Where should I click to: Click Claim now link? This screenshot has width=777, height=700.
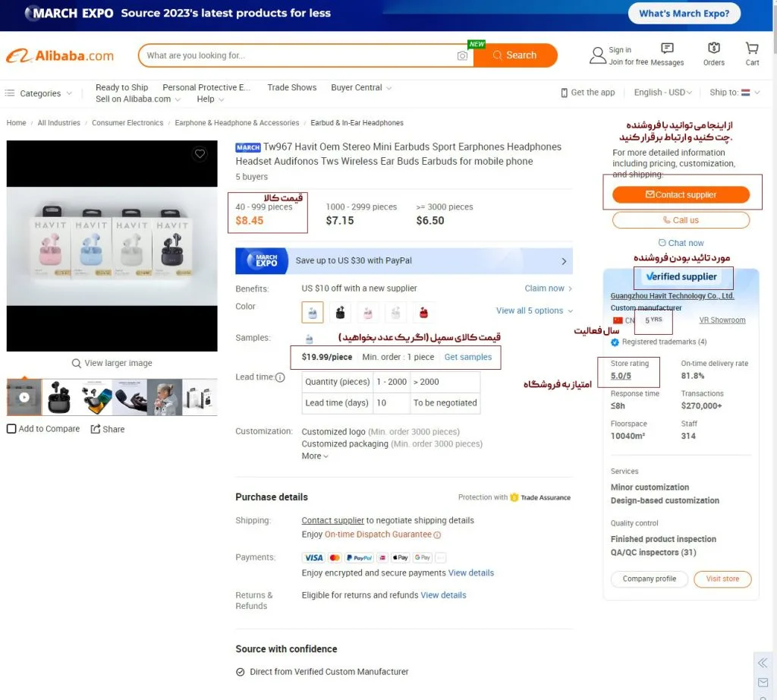tap(548, 289)
